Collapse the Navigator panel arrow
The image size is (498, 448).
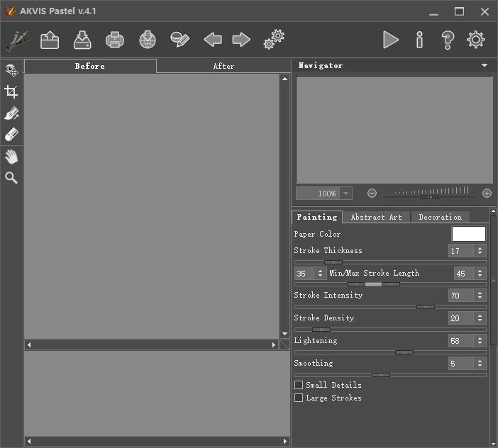pyautogui.click(x=485, y=65)
